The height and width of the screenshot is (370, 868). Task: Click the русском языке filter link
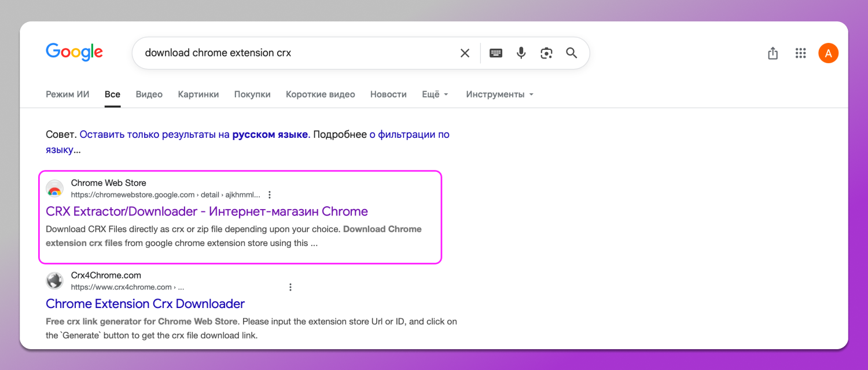pos(270,134)
